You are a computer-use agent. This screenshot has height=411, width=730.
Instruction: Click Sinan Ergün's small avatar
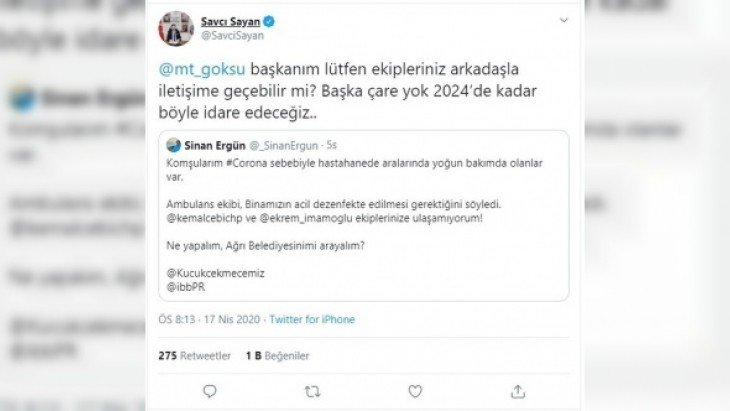pos(173,145)
